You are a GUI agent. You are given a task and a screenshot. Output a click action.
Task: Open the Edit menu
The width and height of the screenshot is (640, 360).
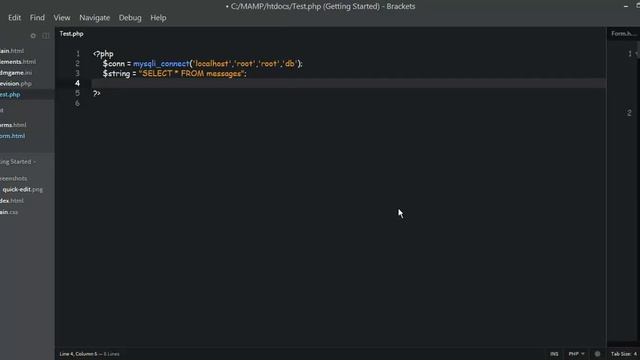(14, 18)
